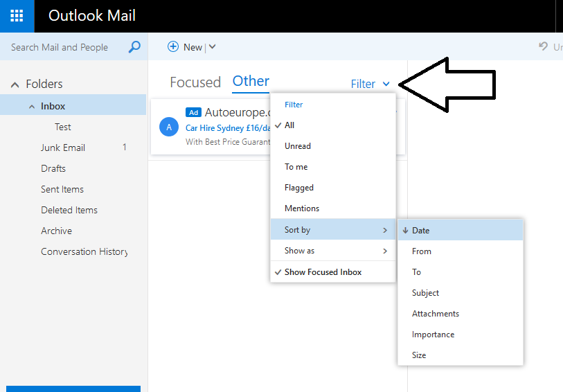Image resolution: width=563 pixels, height=392 pixels.
Task: Click the 'With Best Price Guarant' preview text
Action: pos(228,142)
